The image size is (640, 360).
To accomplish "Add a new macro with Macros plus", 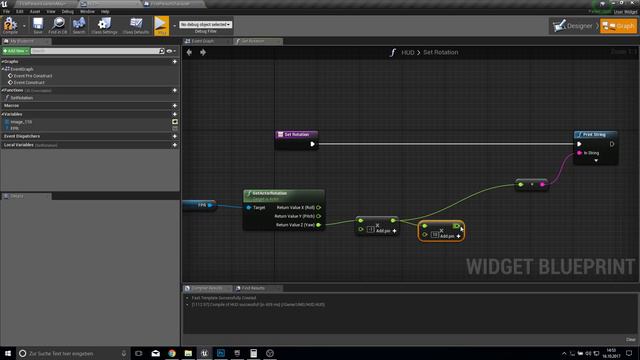I will [175, 106].
